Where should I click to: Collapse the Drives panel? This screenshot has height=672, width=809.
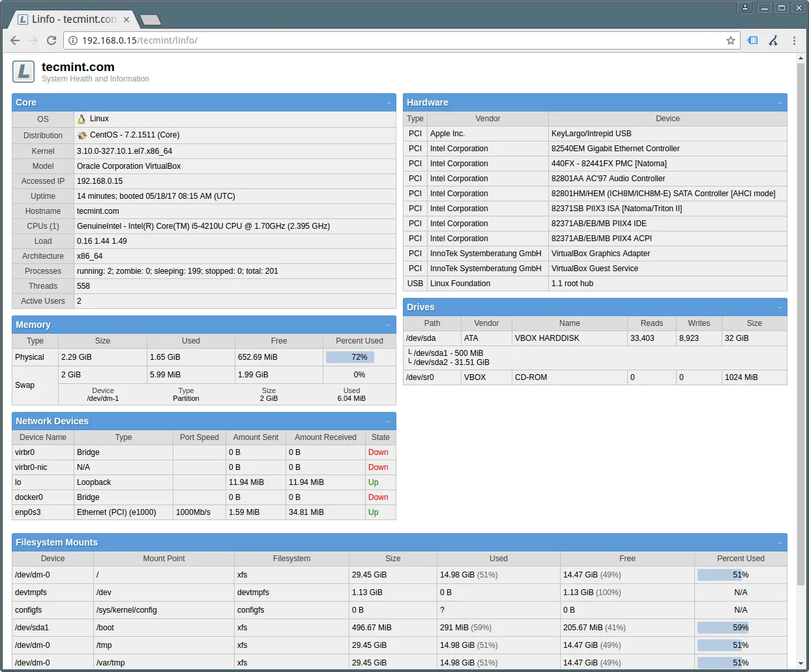point(780,307)
